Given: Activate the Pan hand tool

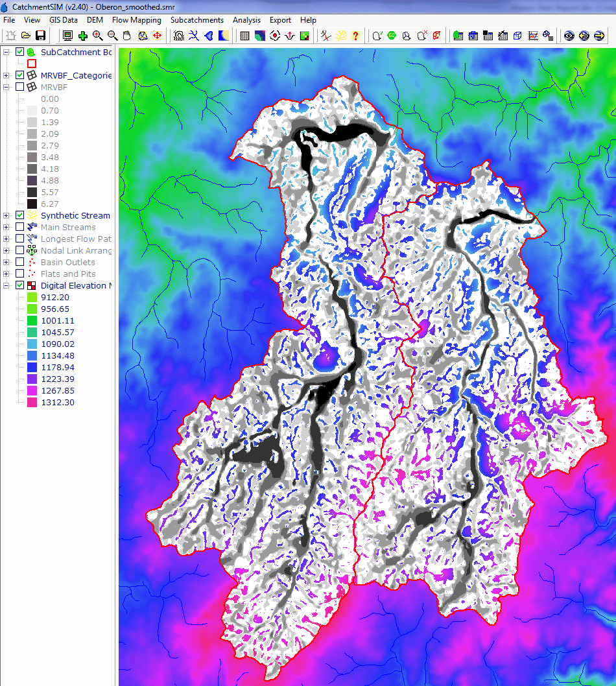Looking at the screenshot, I should pos(127,36).
